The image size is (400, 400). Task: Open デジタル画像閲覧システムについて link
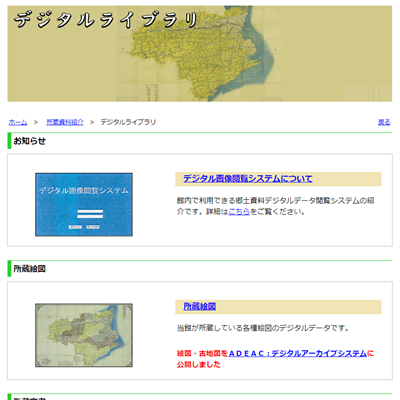248,179
